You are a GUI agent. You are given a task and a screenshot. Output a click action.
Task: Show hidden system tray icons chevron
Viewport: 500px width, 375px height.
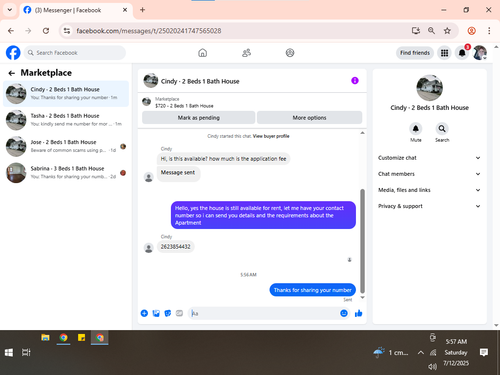click(421, 352)
